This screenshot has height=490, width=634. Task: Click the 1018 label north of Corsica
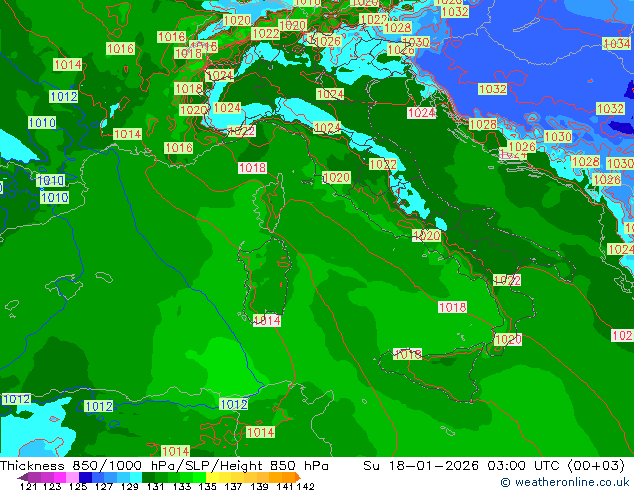coord(252,168)
